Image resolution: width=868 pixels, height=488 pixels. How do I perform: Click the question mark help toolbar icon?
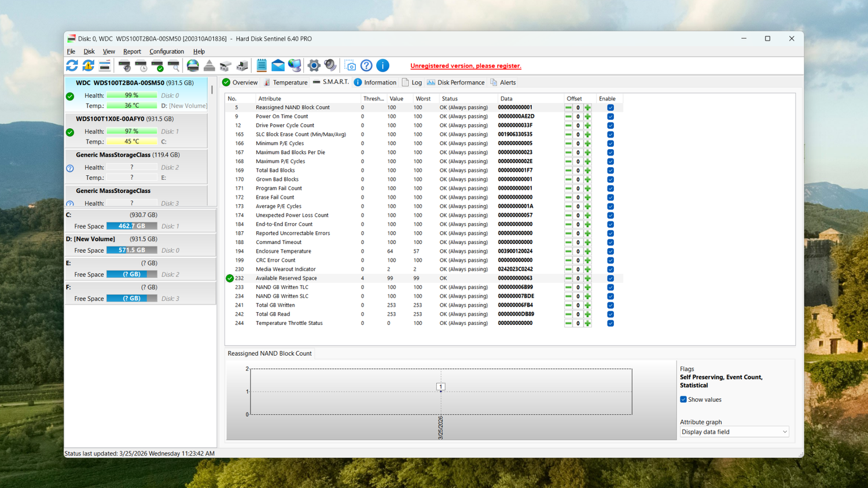click(366, 66)
